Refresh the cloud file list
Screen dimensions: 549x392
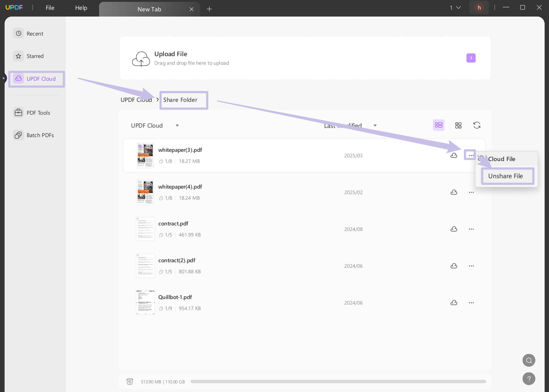coord(477,125)
